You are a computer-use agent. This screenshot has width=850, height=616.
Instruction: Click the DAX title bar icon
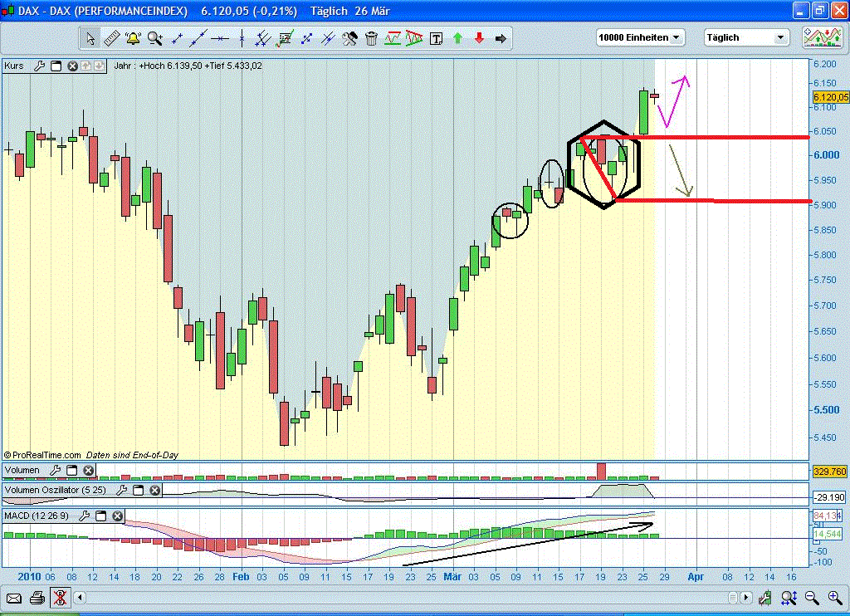(7, 10)
